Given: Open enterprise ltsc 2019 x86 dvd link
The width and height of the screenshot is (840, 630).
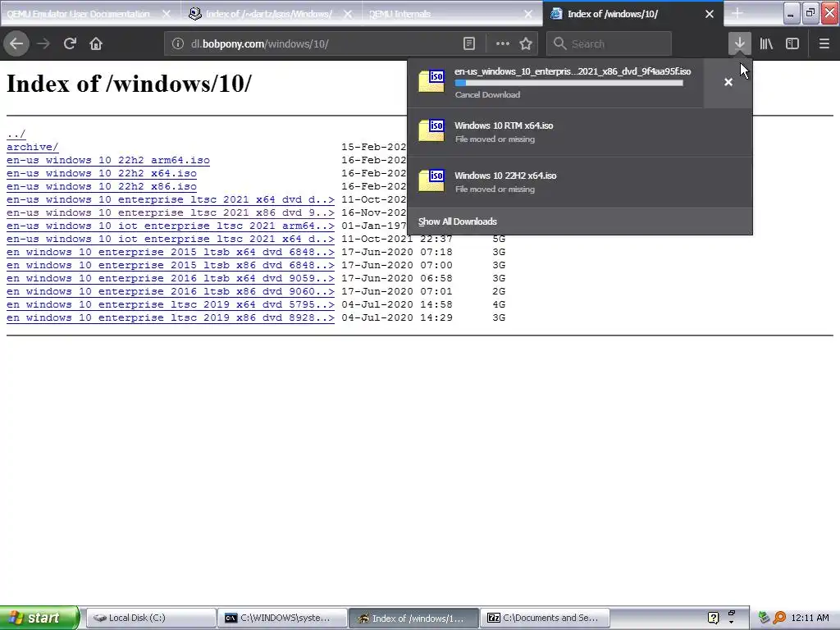Looking at the screenshot, I should pyautogui.click(x=171, y=317).
